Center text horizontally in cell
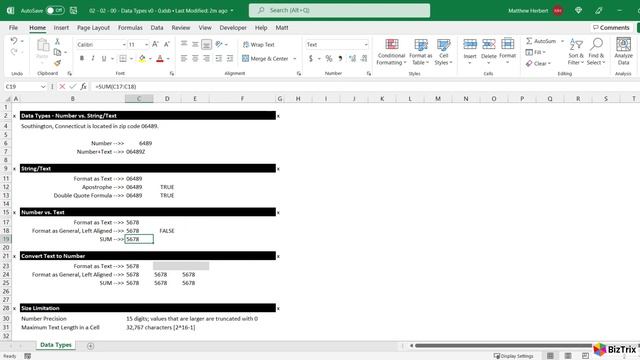Image resolution: width=640 pixels, height=360 pixels. point(196,59)
